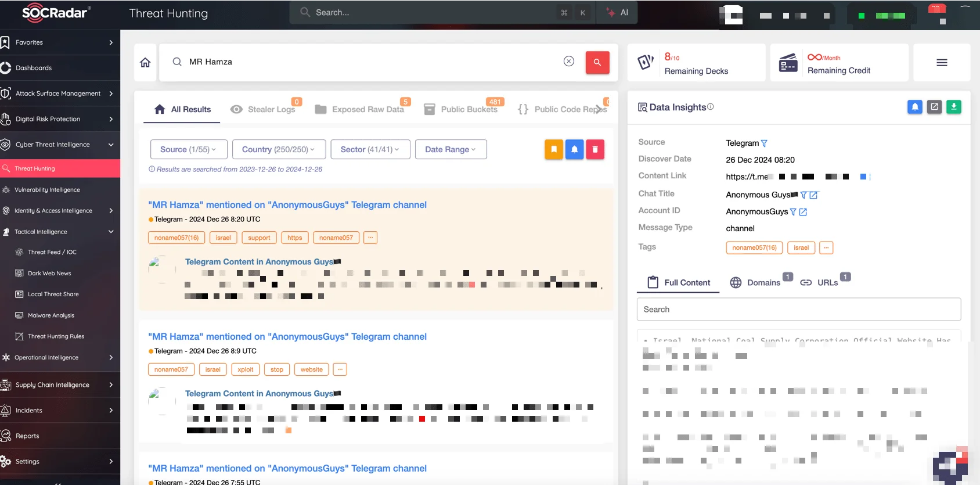980x485 pixels.
Task: Click the orange bookmark button above results
Action: coord(554,149)
